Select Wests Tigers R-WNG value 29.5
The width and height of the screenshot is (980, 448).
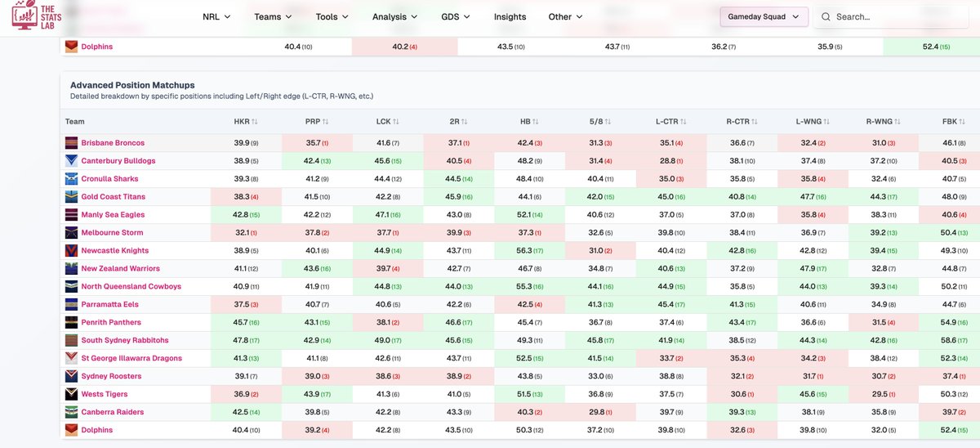tap(884, 394)
